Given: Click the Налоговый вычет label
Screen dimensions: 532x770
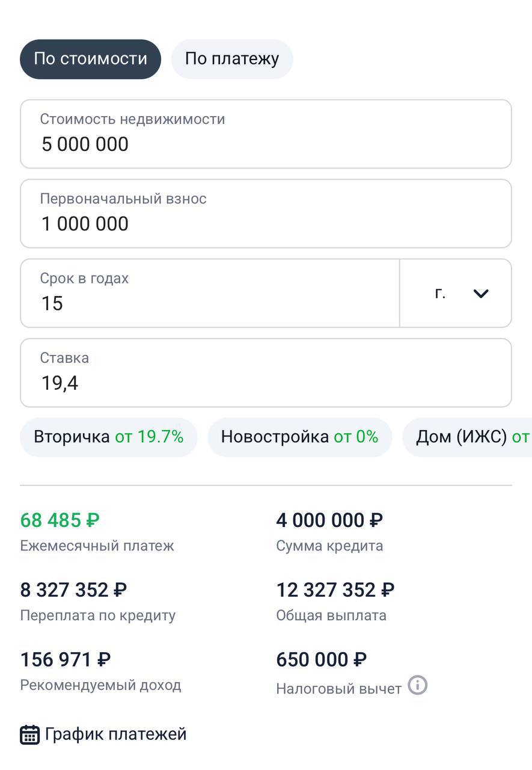Looking at the screenshot, I should point(338,689).
